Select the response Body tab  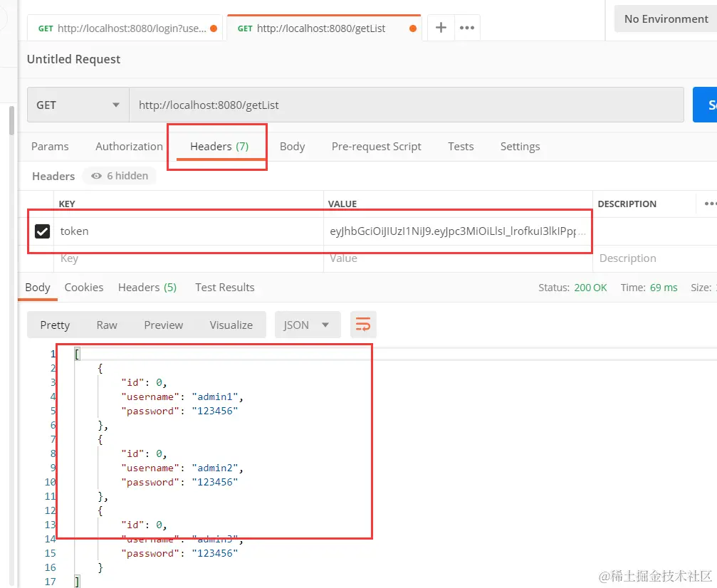pyautogui.click(x=38, y=288)
